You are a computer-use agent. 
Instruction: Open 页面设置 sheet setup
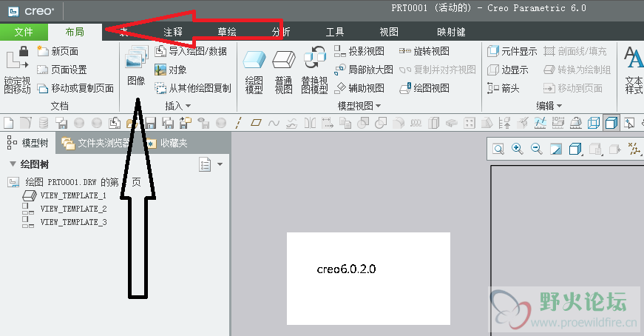click(x=62, y=70)
